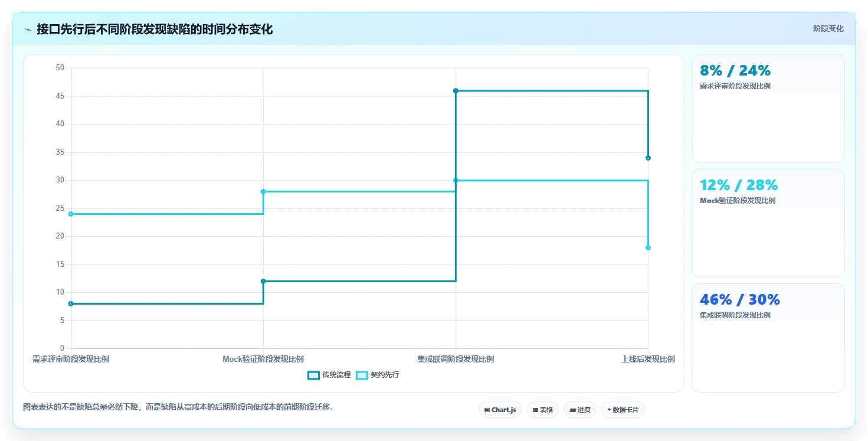Click the 数据卡片 tag pill
868x441 pixels.
[x=623, y=410]
